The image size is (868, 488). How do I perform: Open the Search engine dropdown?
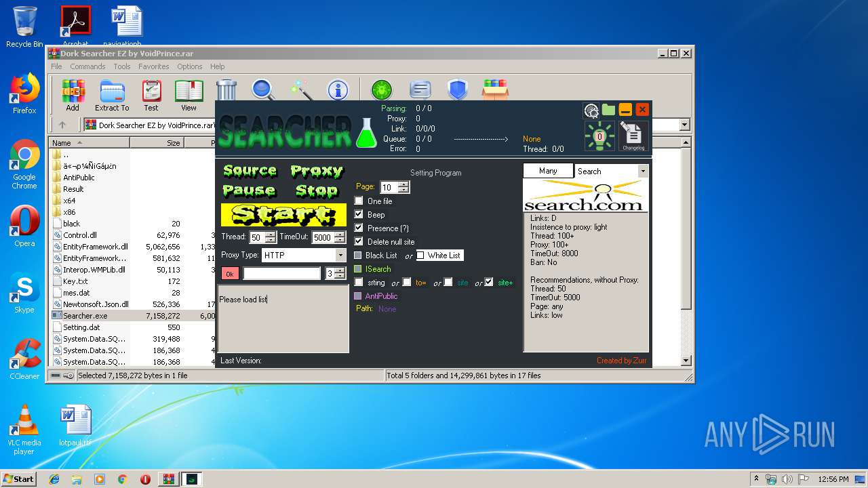pyautogui.click(x=642, y=171)
